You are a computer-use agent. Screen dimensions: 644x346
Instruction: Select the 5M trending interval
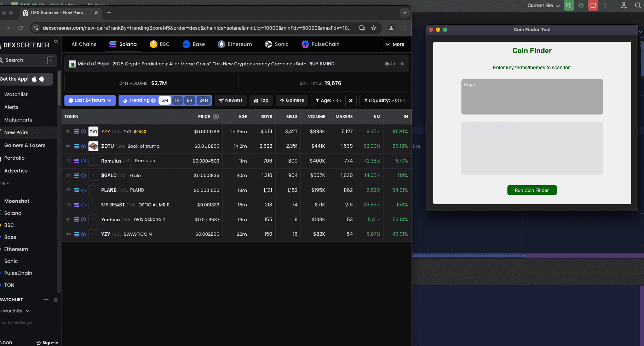[165, 100]
